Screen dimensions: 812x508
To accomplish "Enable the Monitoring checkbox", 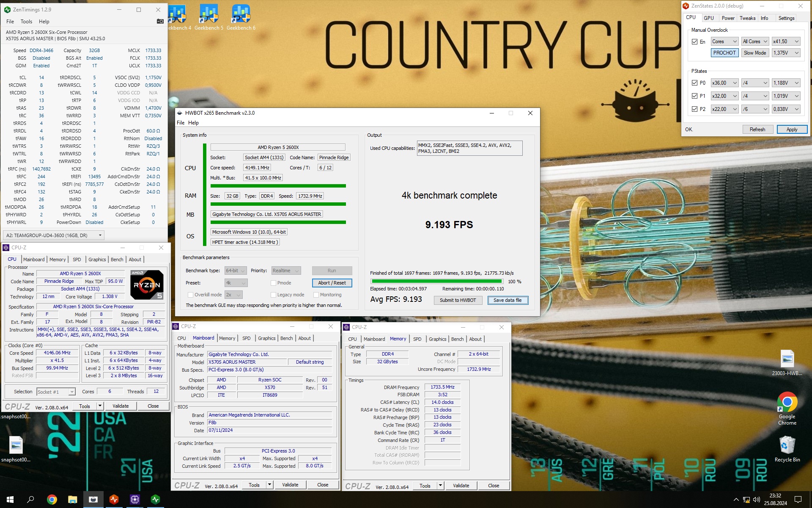I will (x=316, y=295).
